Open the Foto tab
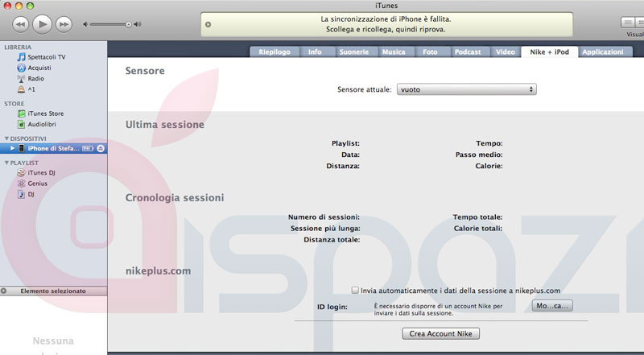 coord(430,52)
